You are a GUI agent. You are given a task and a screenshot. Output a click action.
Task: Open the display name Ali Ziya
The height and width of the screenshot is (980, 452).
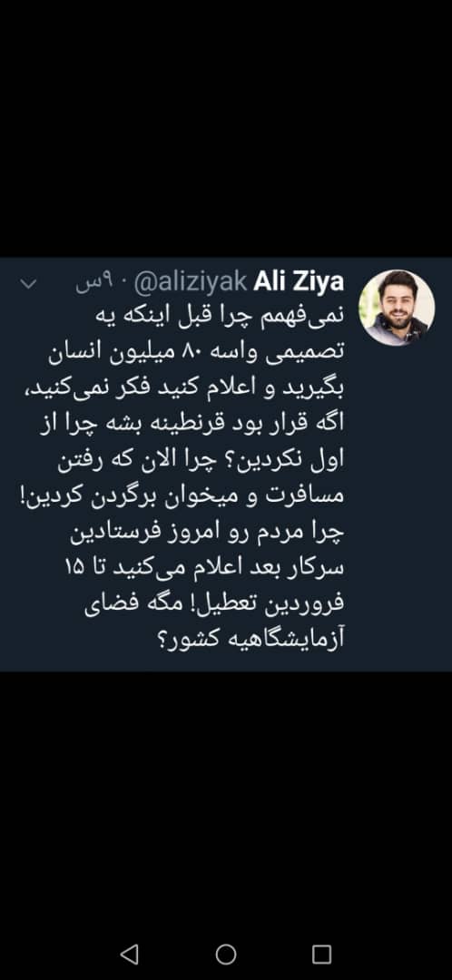[299, 282]
